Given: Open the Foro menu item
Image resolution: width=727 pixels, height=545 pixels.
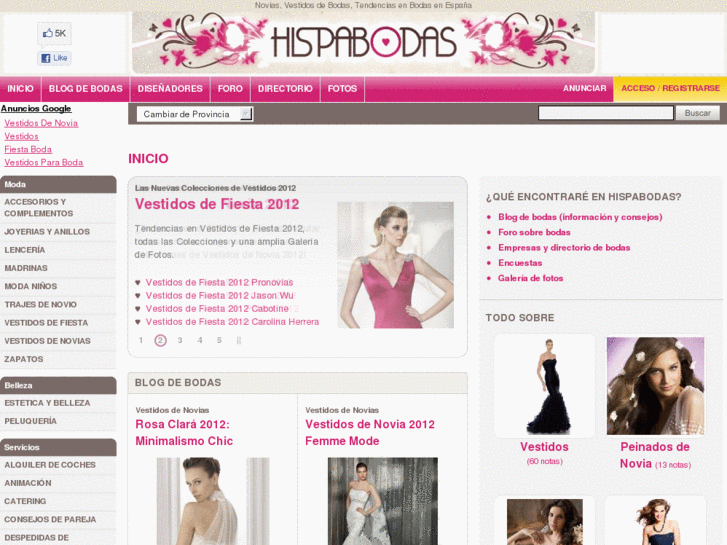Looking at the screenshot, I should tap(230, 89).
